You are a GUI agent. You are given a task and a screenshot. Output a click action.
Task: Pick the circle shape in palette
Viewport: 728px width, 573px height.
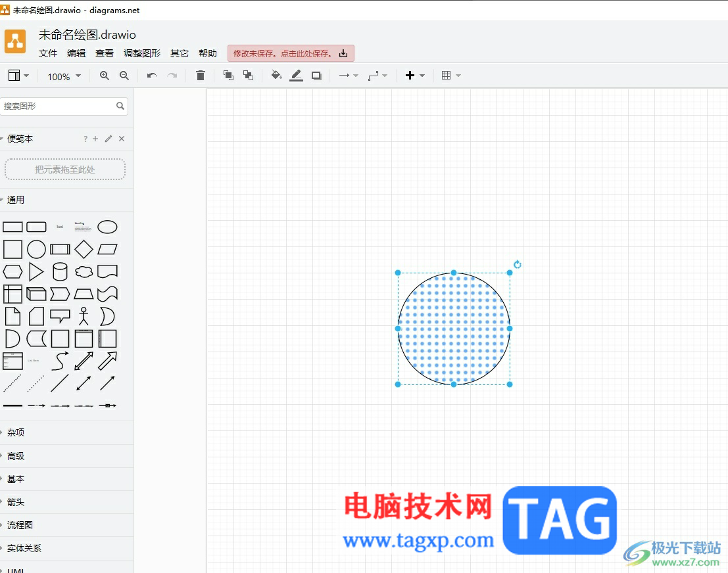click(36, 249)
